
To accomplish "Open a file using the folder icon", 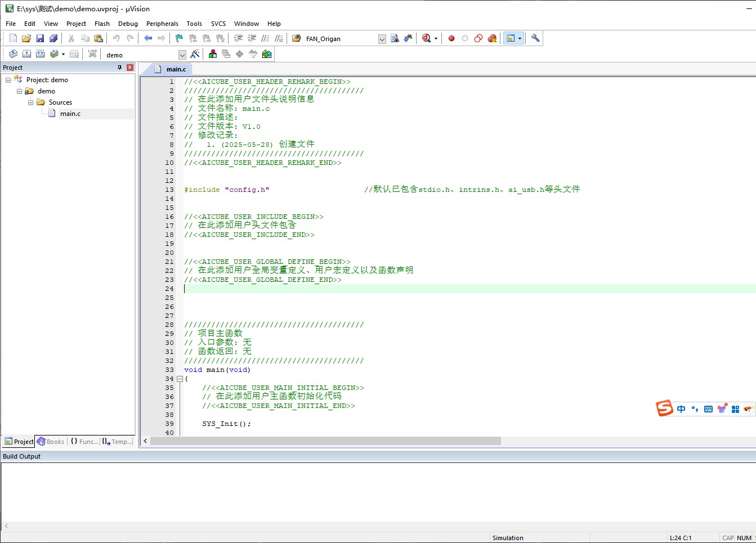I will (x=26, y=38).
